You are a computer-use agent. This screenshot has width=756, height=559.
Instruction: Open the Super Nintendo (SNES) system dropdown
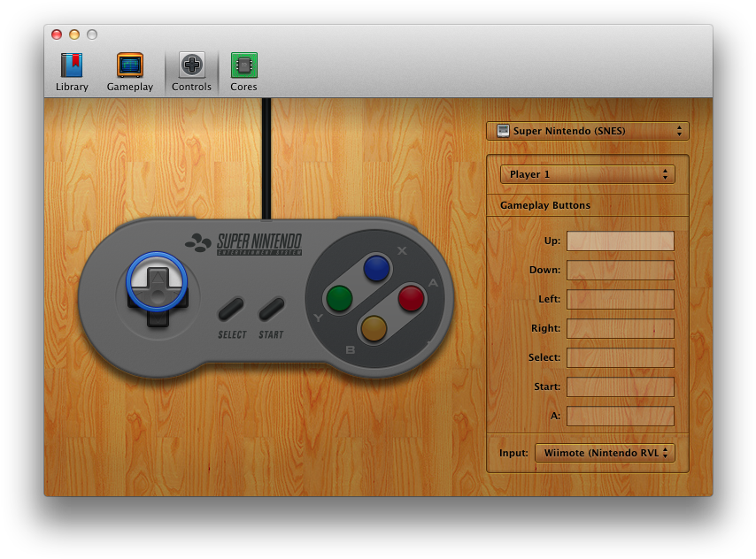click(x=588, y=131)
